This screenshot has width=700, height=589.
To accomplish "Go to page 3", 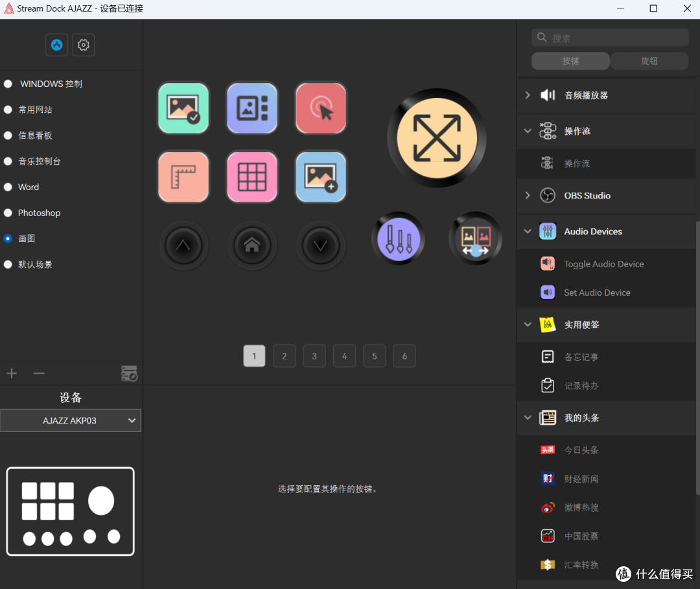I will tap(314, 355).
